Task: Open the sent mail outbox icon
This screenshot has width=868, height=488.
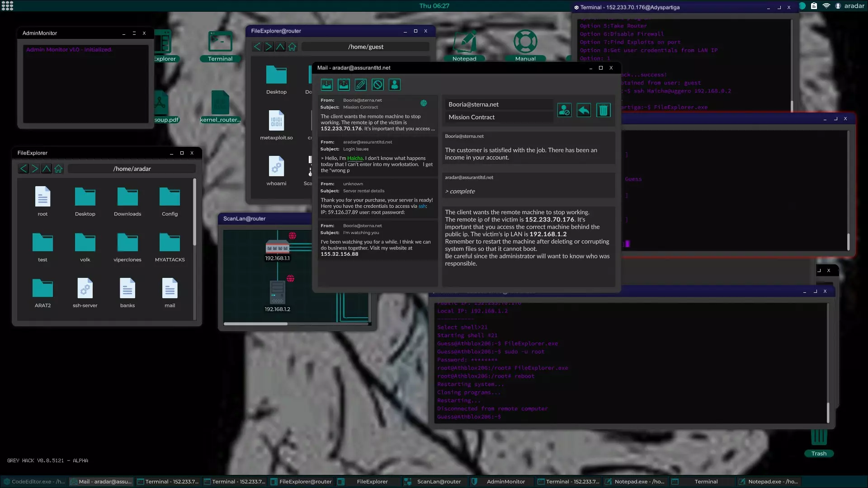Action: point(344,84)
